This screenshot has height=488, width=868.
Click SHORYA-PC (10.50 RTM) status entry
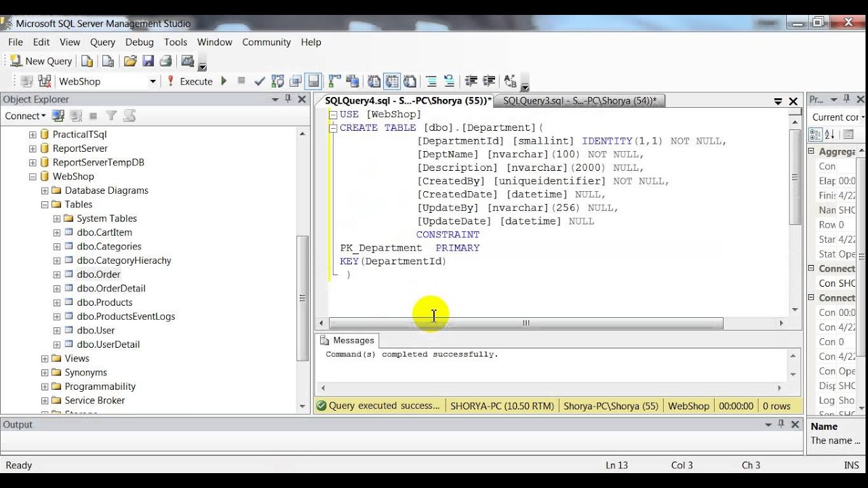(x=502, y=406)
